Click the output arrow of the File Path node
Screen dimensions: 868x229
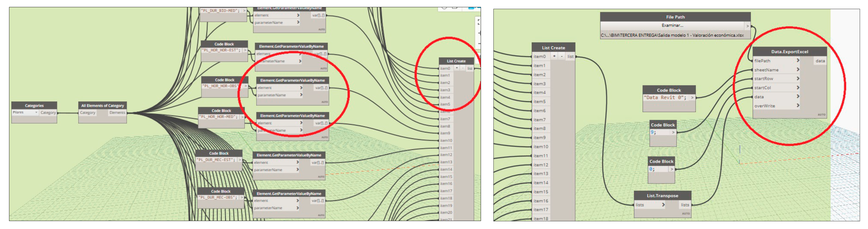(x=747, y=26)
